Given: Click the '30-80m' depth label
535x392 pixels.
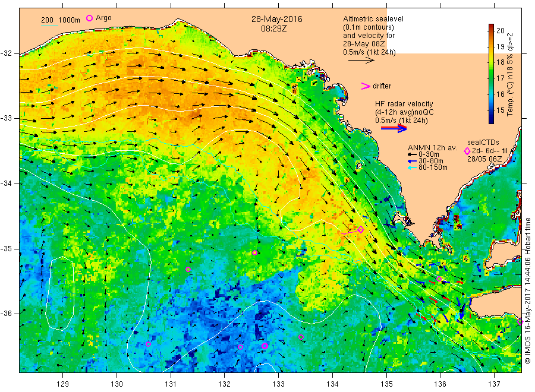Looking at the screenshot, I should [431, 161].
